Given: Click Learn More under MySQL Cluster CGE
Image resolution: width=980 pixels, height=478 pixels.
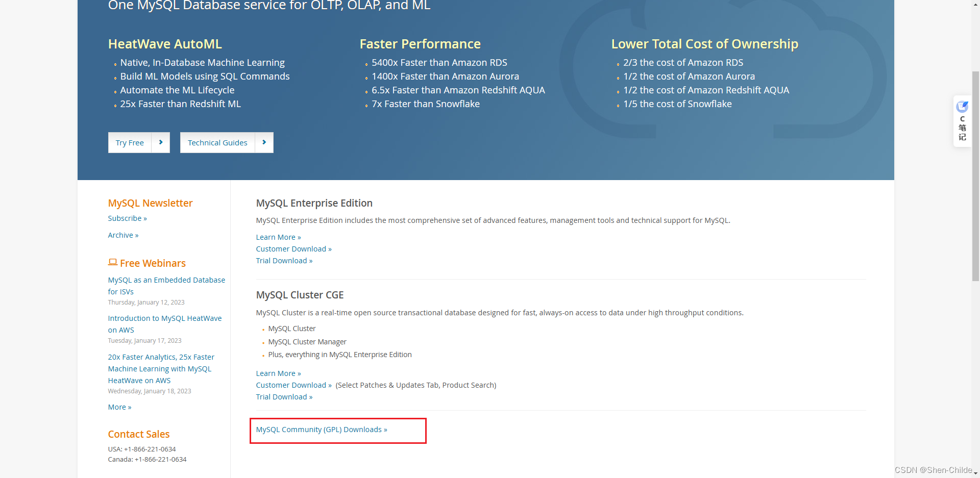Looking at the screenshot, I should [278, 373].
